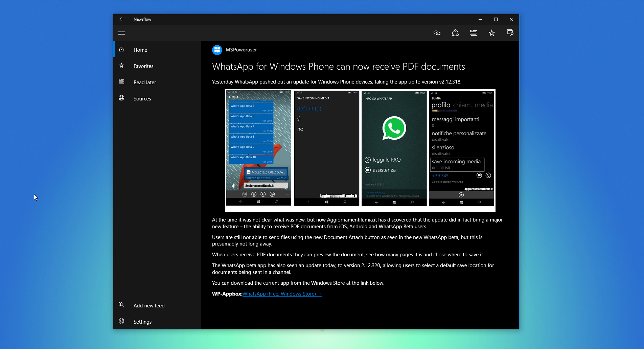Click the back arrow in title bar

(x=121, y=19)
